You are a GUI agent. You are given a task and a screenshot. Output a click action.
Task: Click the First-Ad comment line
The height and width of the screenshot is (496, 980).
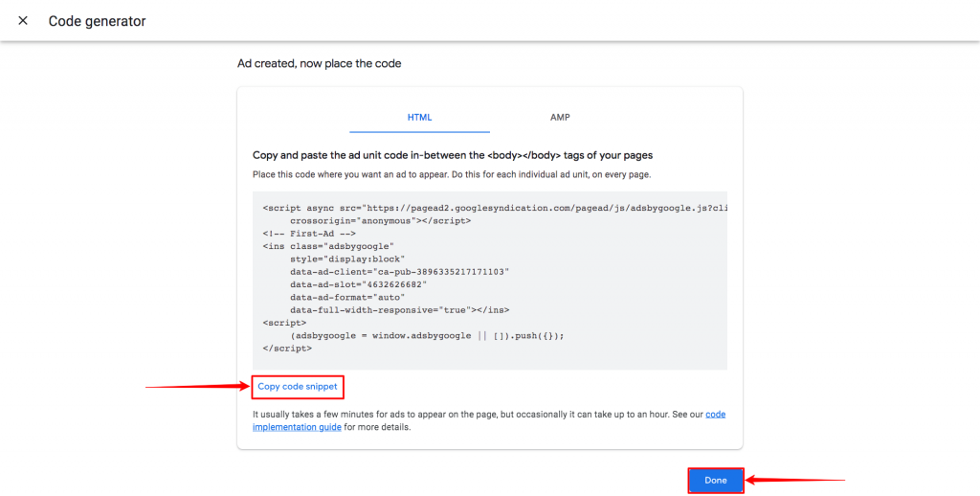[309, 234]
